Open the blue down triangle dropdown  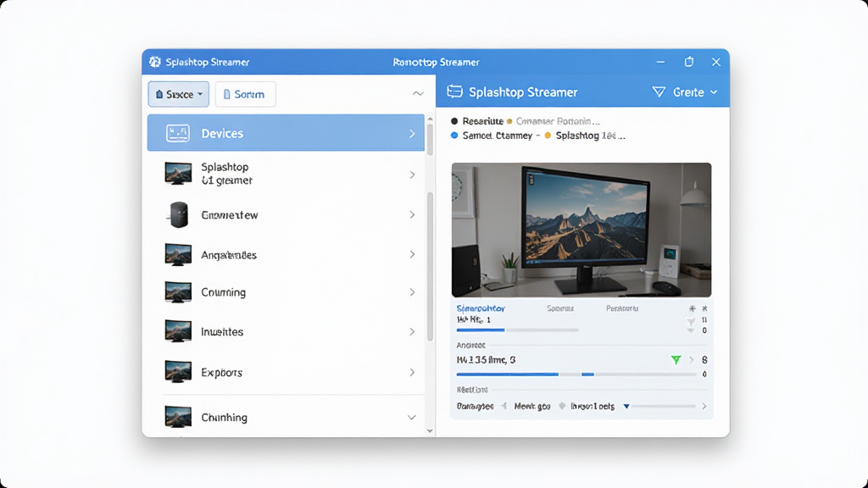(626, 406)
